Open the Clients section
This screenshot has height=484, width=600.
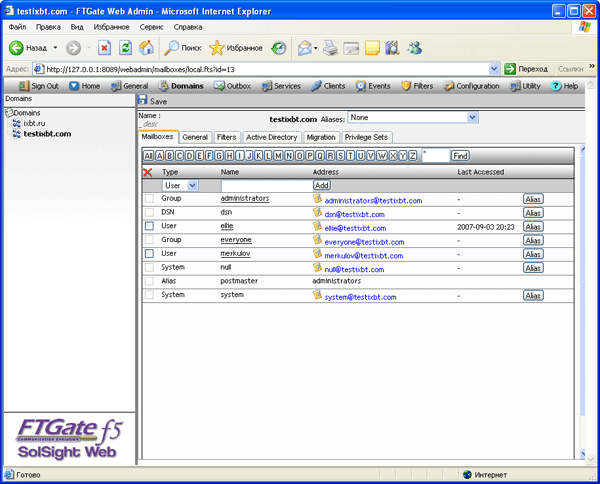pos(328,86)
